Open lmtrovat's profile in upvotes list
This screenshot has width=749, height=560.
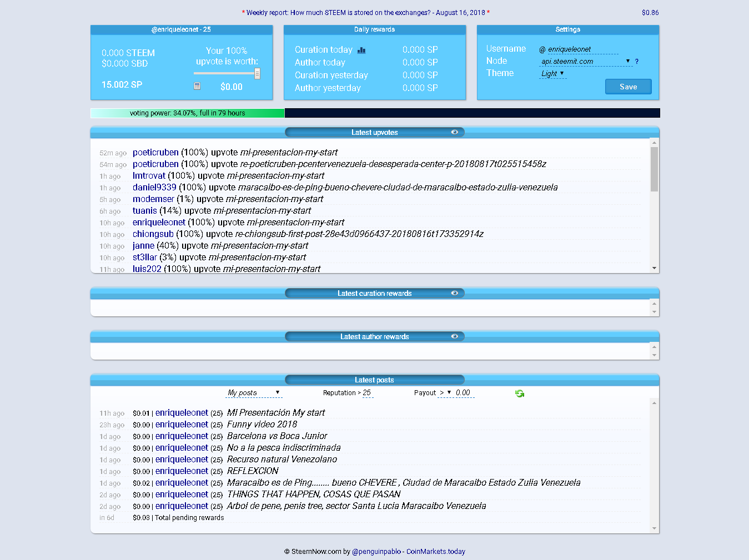pos(149,175)
